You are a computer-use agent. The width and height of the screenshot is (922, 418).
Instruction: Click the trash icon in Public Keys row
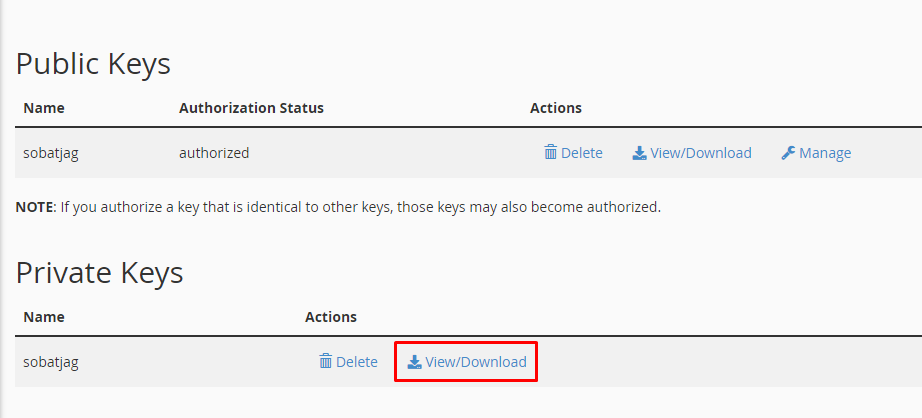click(x=550, y=153)
